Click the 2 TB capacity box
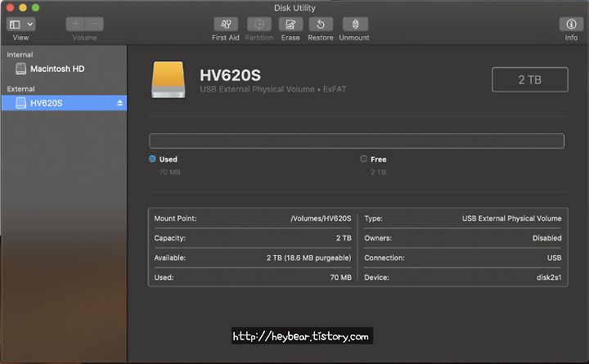 coord(529,79)
